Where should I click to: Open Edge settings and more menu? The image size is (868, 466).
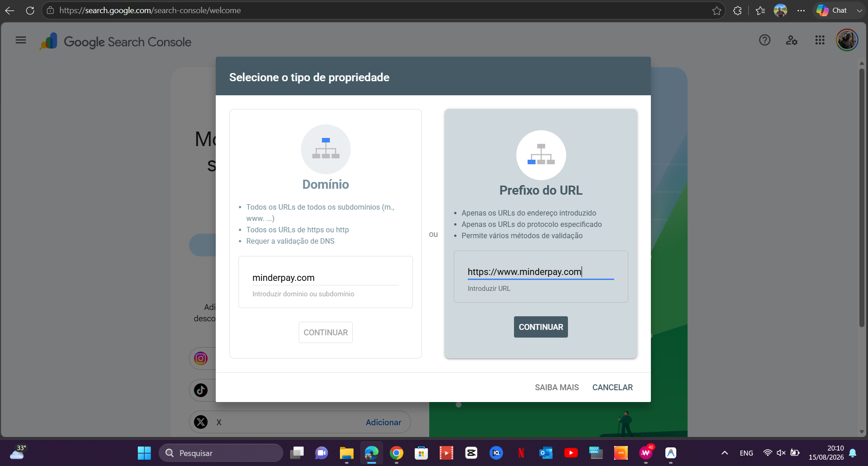(x=801, y=10)
